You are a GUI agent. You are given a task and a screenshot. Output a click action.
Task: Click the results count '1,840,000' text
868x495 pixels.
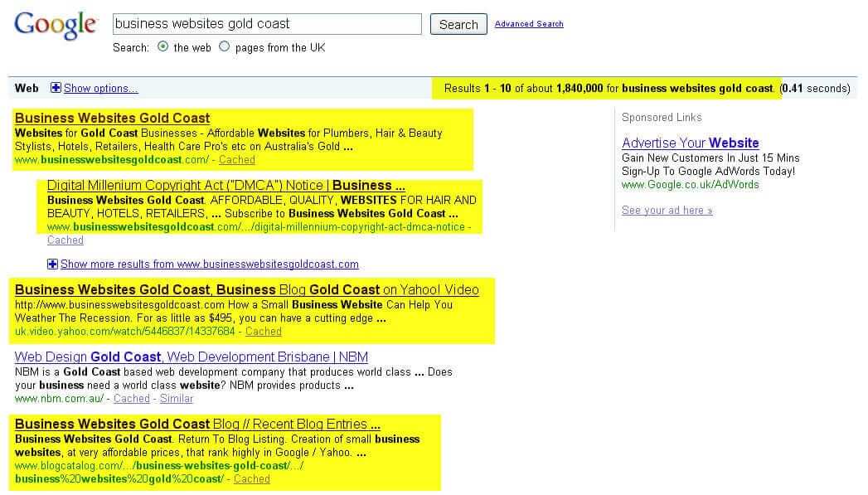click(579, 88)
